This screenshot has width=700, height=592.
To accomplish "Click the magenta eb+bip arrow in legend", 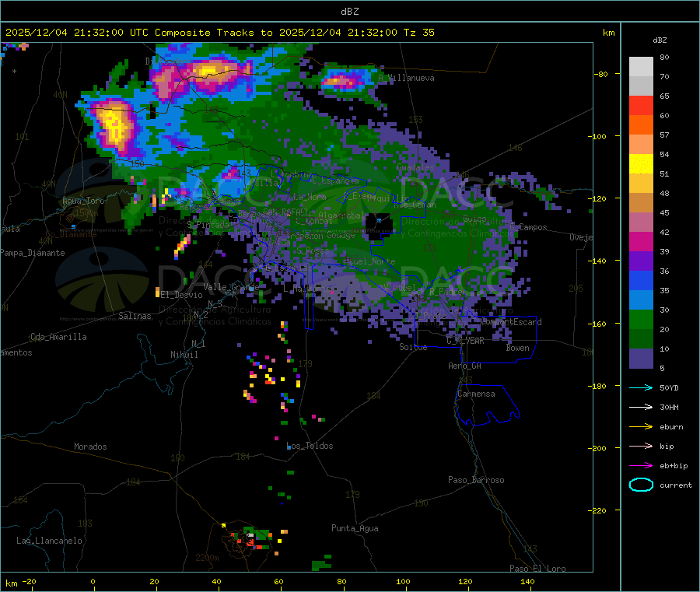I will (641, 466).
